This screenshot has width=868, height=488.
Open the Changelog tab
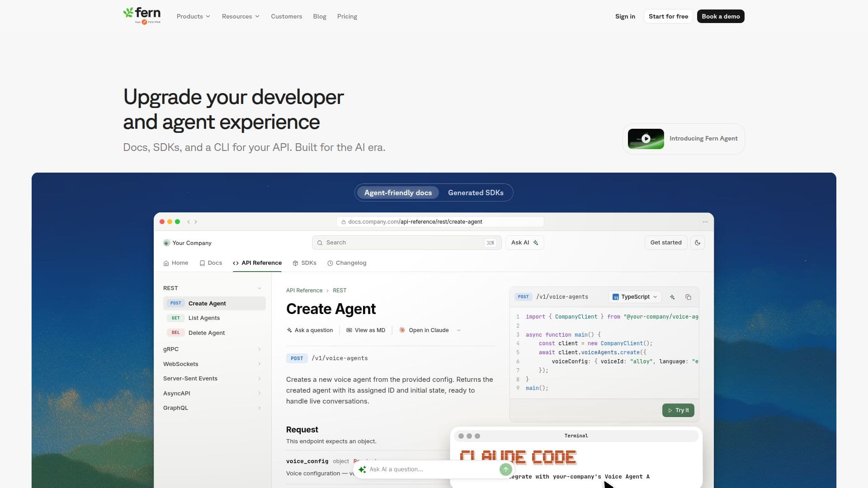point(346,263)
